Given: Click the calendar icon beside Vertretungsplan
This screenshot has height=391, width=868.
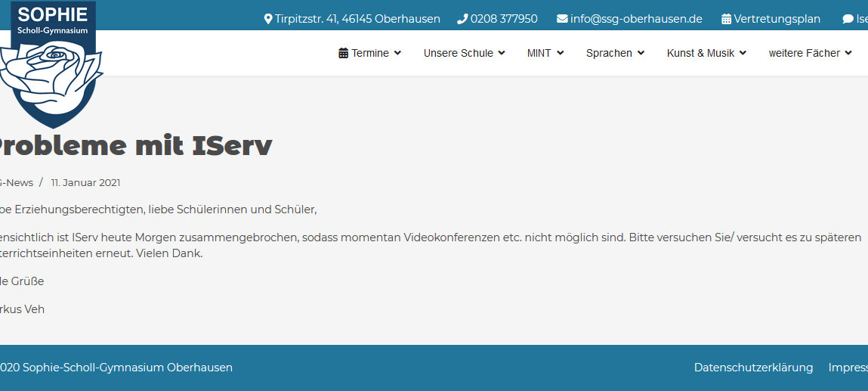Looking at the screenshot, I should click(726, 19).
